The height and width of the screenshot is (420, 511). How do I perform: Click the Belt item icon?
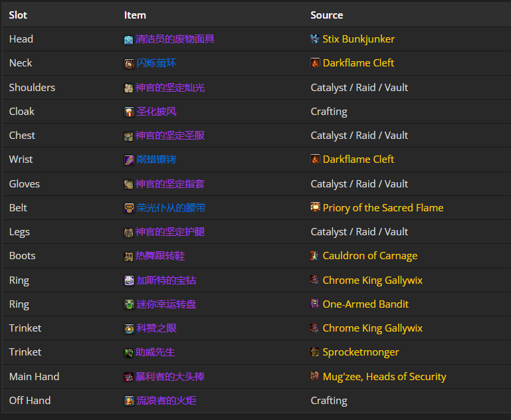tap(129, 208)
